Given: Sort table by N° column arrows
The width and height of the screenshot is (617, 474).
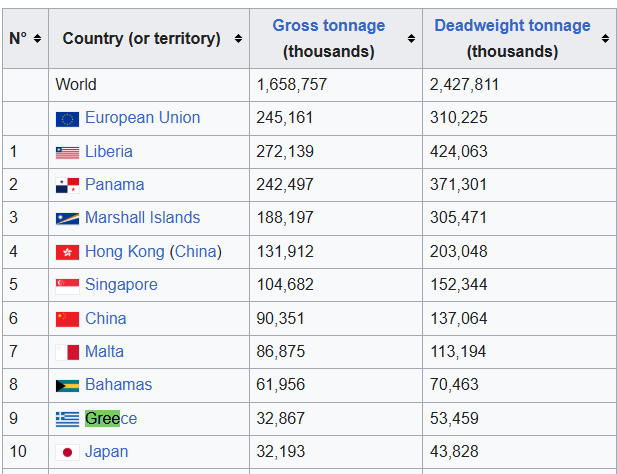Looking at the screenshot, I should click(x=37, y=38).
